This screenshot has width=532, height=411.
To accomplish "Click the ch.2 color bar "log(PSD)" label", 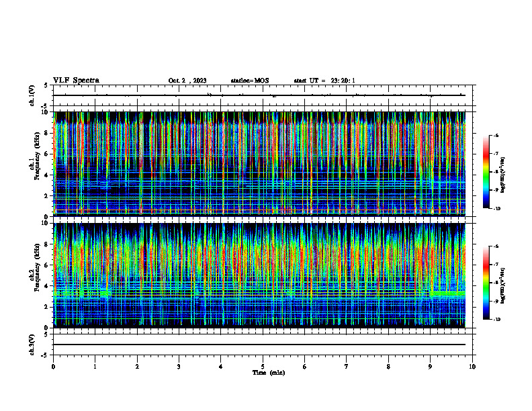I will click(503, 285).
